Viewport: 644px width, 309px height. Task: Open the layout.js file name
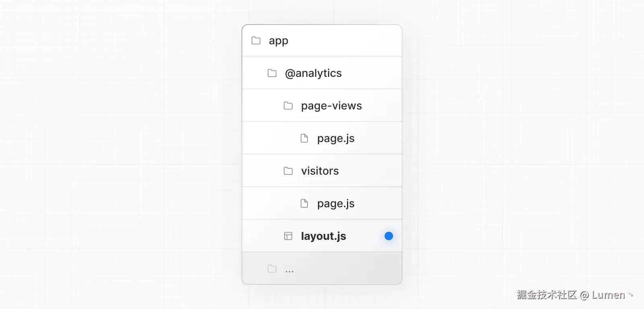[324, 236]
